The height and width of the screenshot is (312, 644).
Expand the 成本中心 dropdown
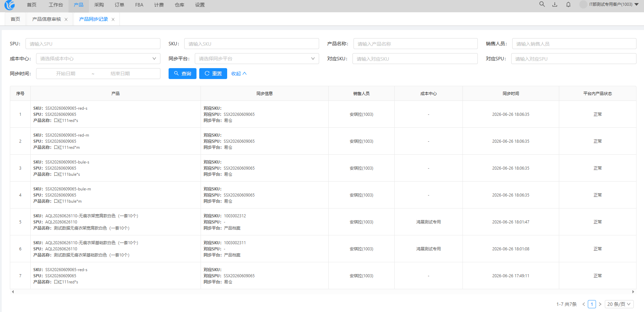pyautogui.click(x=98, y=59)
